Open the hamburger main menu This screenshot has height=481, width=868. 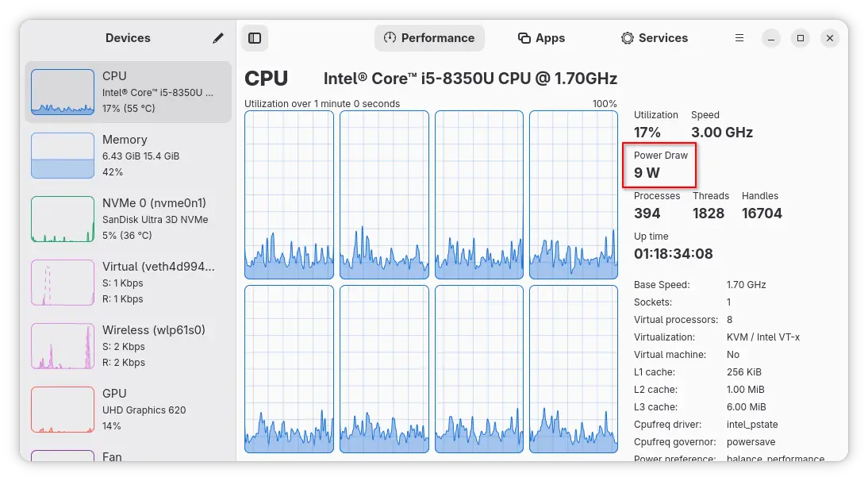point(739,38)
